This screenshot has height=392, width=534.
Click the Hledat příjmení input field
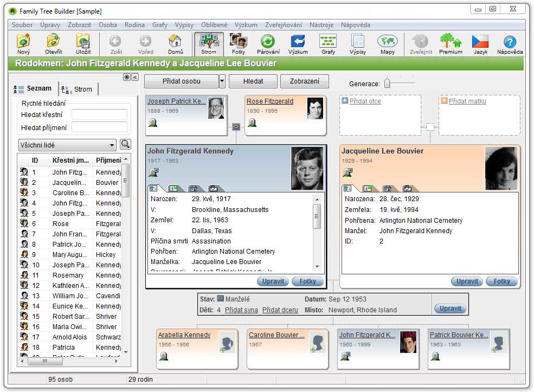click(99, 128)
